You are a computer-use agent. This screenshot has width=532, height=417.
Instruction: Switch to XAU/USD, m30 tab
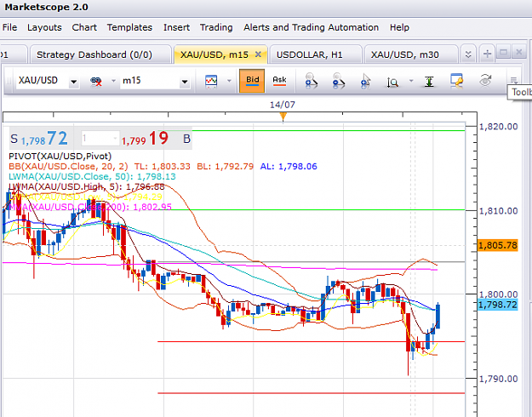pos(410,54)
